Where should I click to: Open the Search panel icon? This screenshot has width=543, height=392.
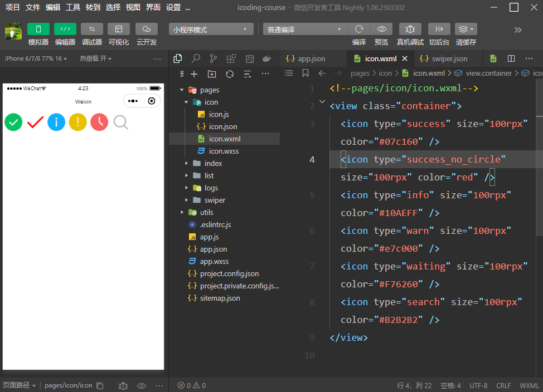196,58
